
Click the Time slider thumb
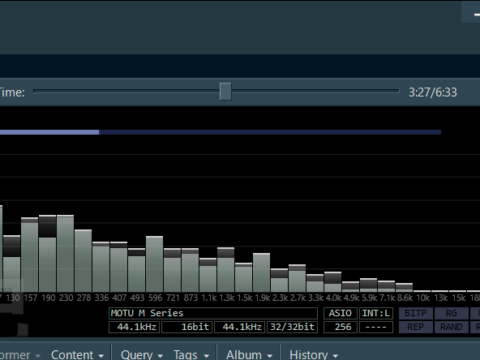225,92
